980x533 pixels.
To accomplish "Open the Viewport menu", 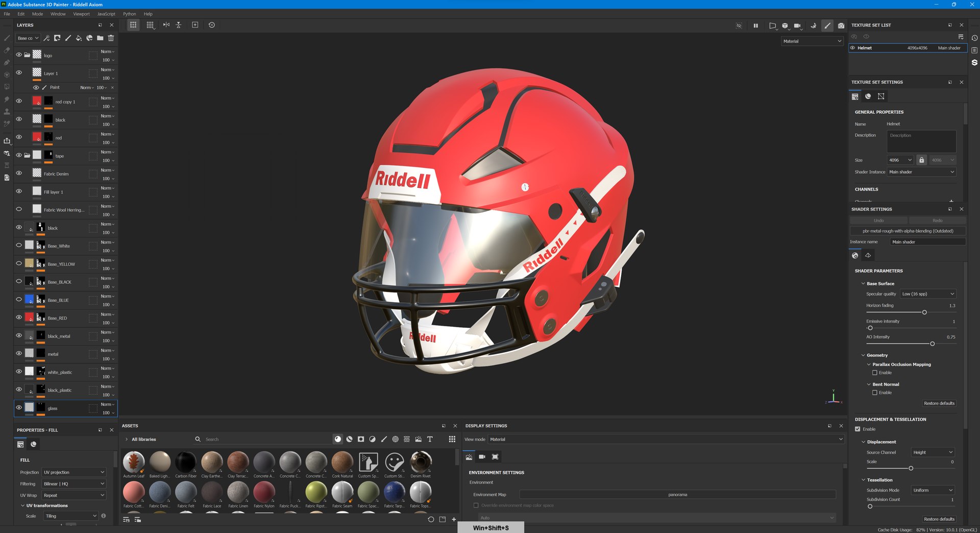I will click(x=81, y=14).
